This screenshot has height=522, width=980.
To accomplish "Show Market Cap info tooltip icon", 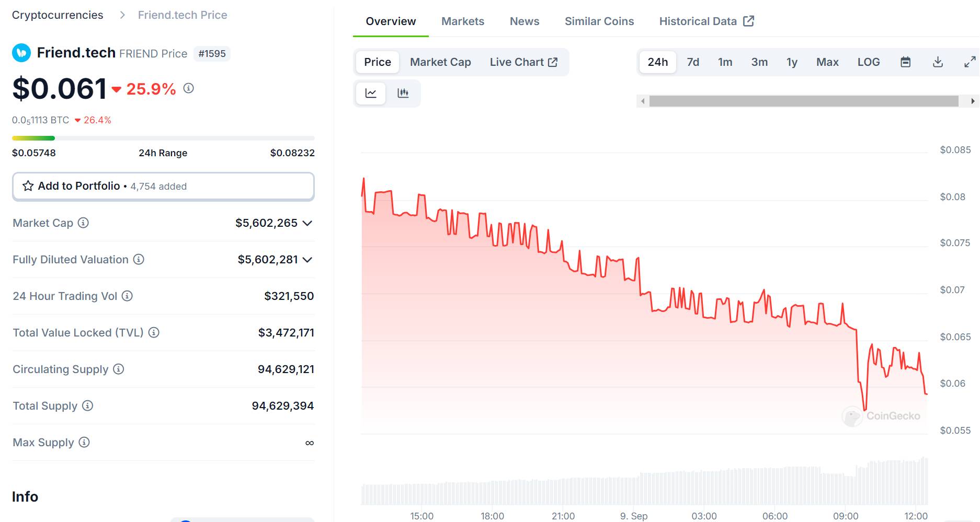I will click(x=83, y=223).
